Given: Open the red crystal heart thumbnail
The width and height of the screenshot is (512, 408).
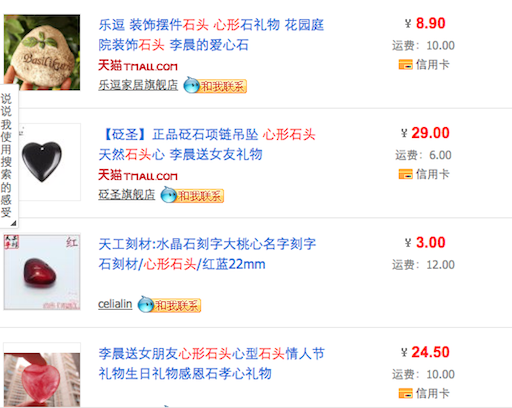Looking at the screenshot, I should pos(42,272).
